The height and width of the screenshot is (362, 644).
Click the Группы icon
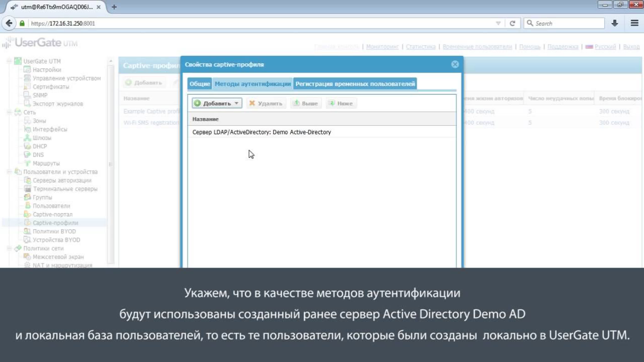27,197
